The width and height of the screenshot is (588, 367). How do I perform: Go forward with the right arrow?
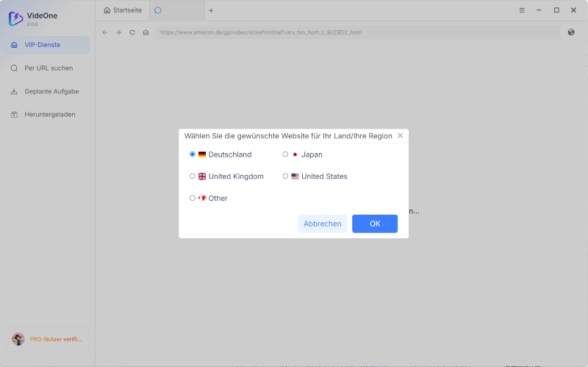click(x=118, y=32)
